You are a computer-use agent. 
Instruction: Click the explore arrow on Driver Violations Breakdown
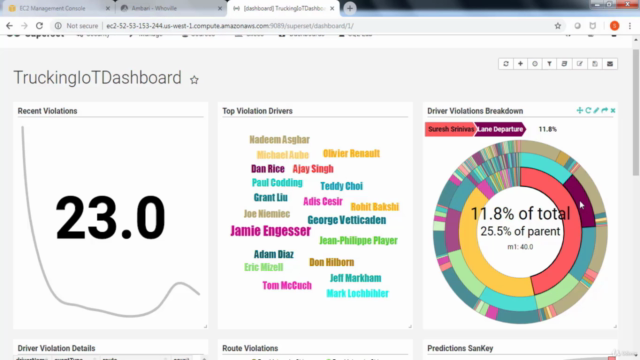[604, 110]
